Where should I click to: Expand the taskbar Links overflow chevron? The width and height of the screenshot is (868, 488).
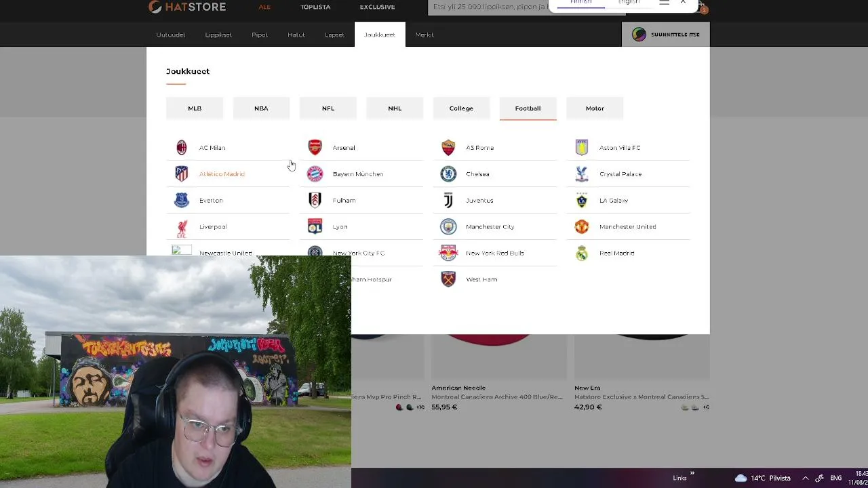[x=692, y=474]
